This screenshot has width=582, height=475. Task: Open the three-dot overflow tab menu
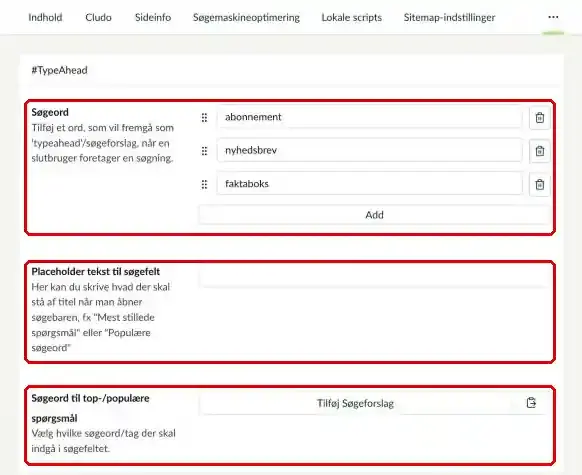(553, 17)
